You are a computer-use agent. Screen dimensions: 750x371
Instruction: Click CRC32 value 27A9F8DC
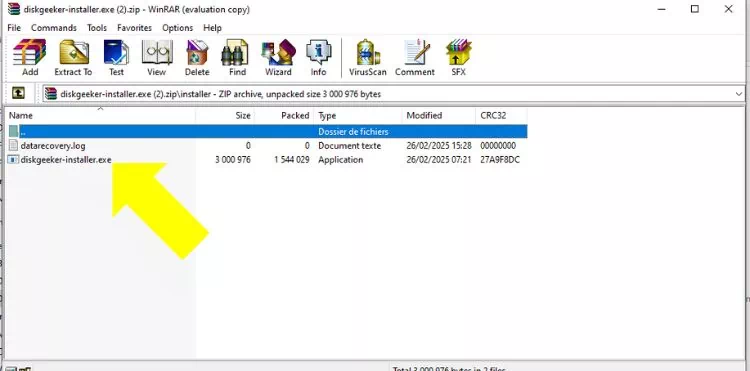[x=500, y=160]
